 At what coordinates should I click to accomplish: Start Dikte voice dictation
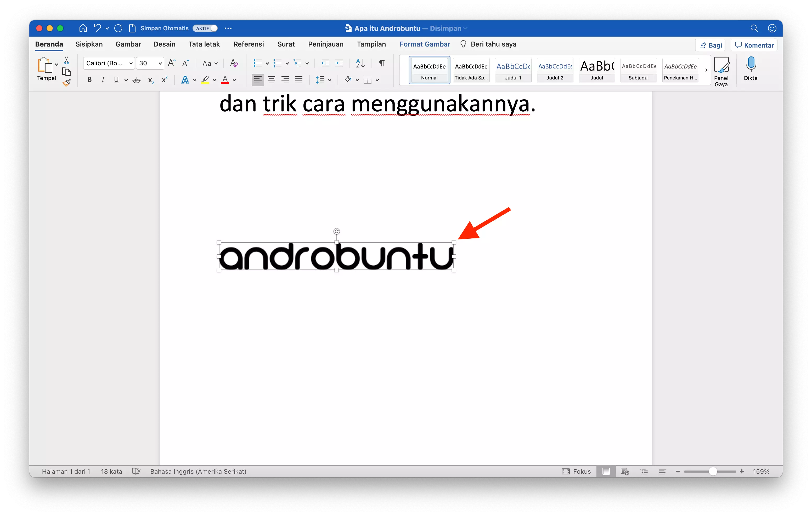(751, 69)
